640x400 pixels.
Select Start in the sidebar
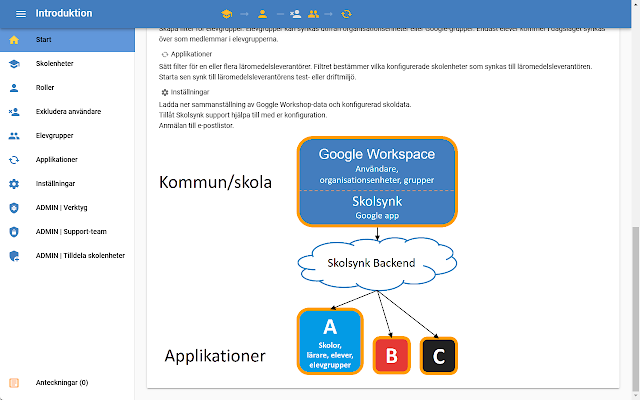pyautogui.click(x=67, y=40)
